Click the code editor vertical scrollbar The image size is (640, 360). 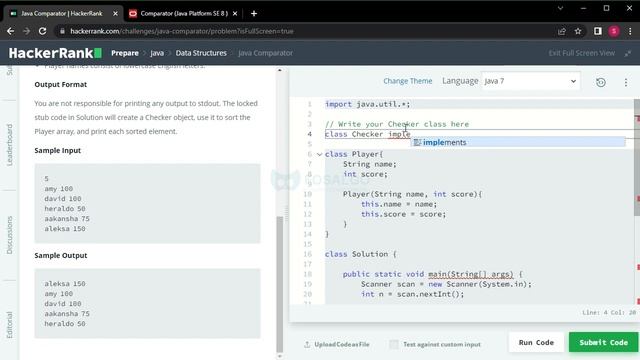coord(637,159)
